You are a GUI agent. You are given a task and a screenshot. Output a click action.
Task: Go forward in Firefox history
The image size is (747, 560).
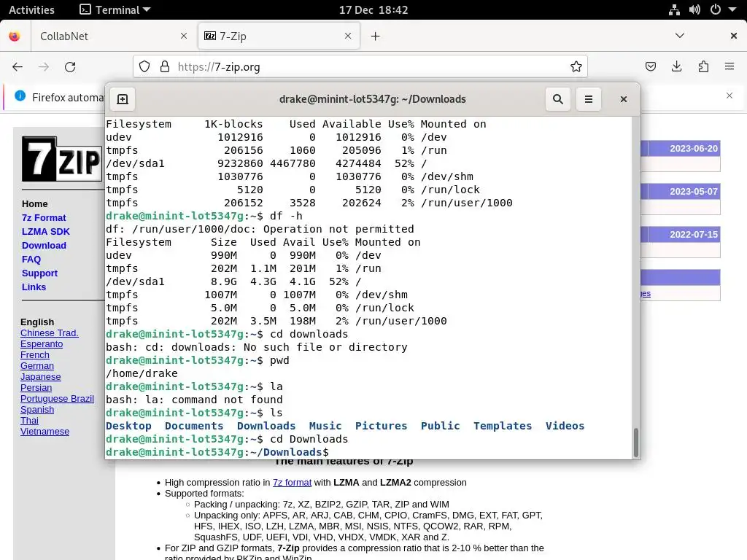[x=44, y=67]
